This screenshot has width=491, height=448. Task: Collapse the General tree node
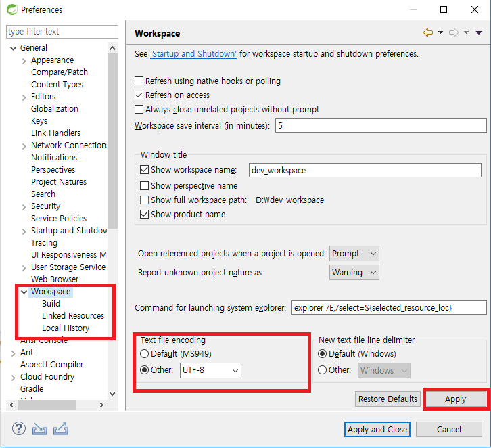click(x=13, y=48)
